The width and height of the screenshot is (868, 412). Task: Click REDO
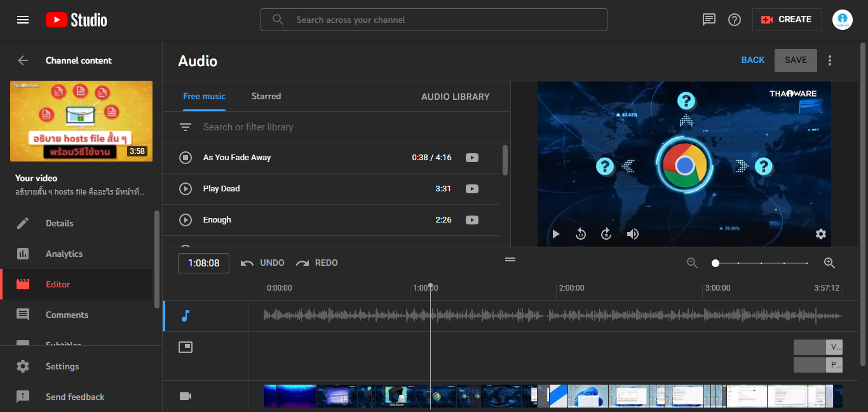[x=316, y=263]
